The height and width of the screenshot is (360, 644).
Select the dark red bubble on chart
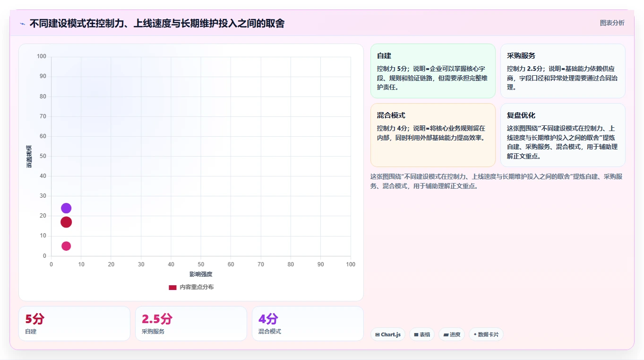coord(66,222)
